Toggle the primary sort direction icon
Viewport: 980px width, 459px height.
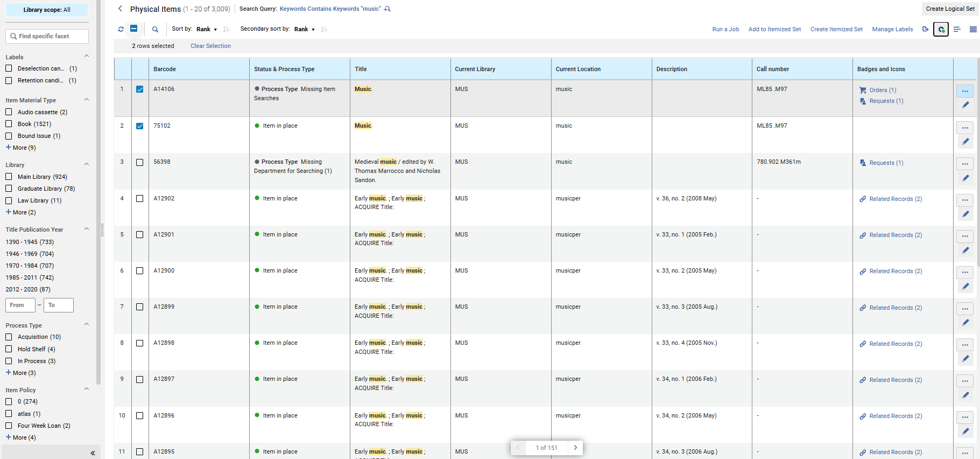click(226, 29)
